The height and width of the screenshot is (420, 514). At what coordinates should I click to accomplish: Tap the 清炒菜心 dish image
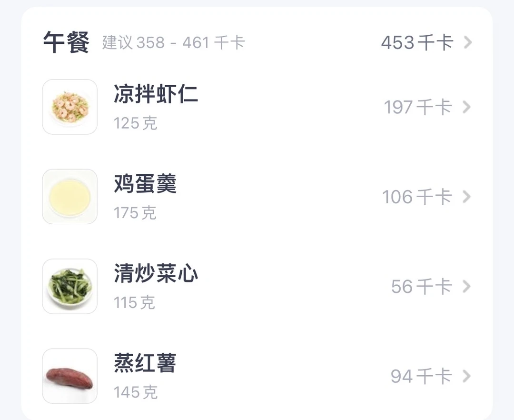pyautogui.click(x=70, y=286)
